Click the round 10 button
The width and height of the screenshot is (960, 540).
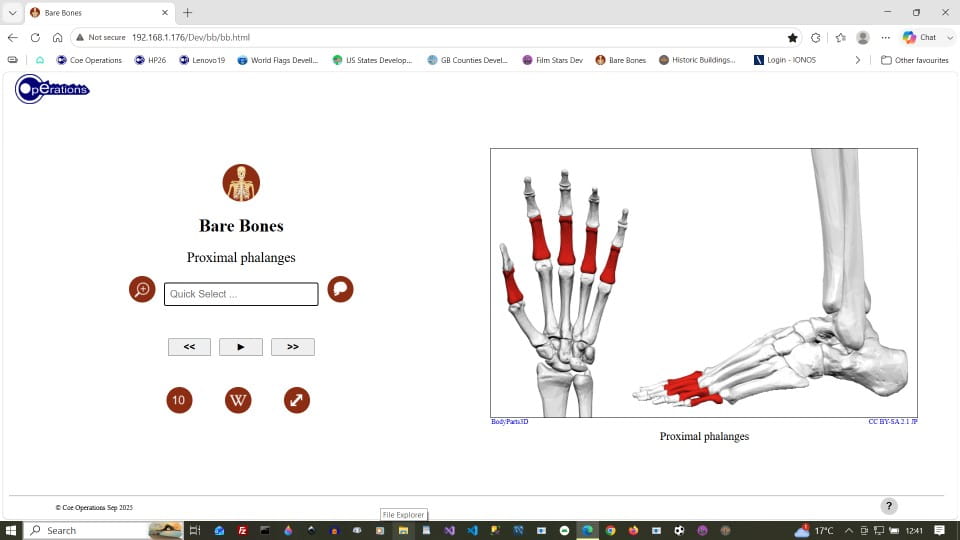(179, 400)
